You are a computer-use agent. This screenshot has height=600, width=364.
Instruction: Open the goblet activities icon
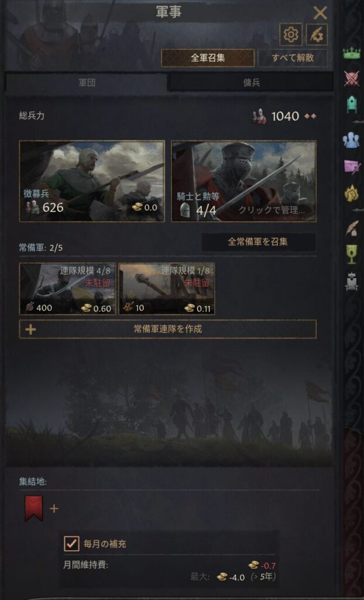tap(351, 254)
